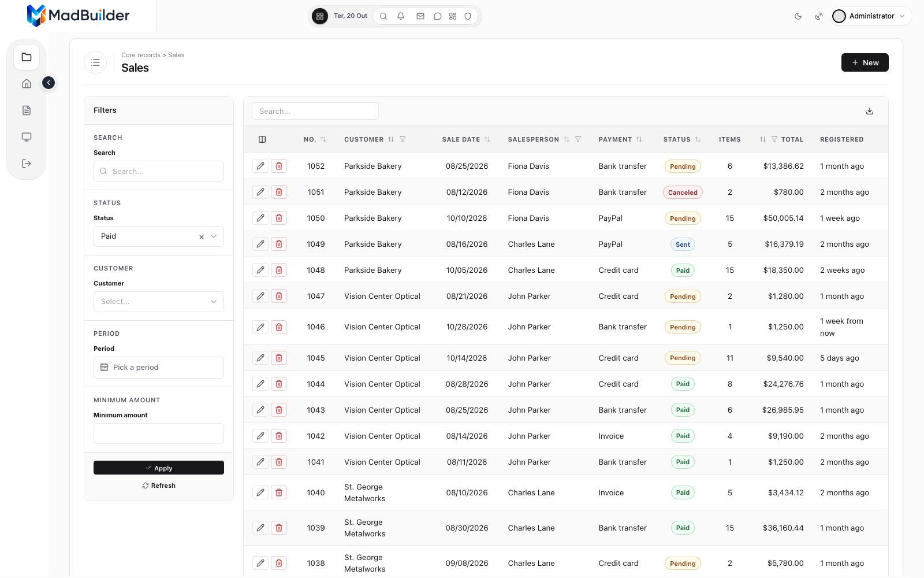Toggle dark mode with the moon icon
Screen dimensions: 924x578
click(x=798, y=16)
